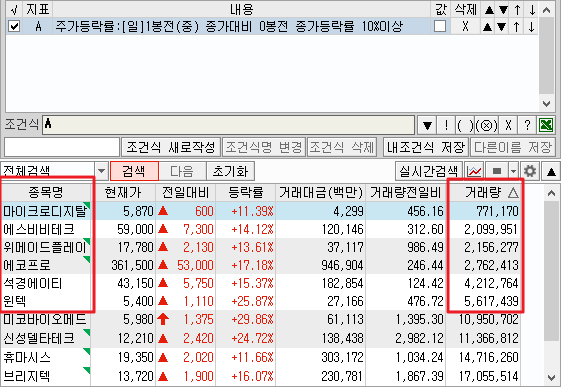
Task: Click the thin down arrow in condition row A
Action: [531, 27]
